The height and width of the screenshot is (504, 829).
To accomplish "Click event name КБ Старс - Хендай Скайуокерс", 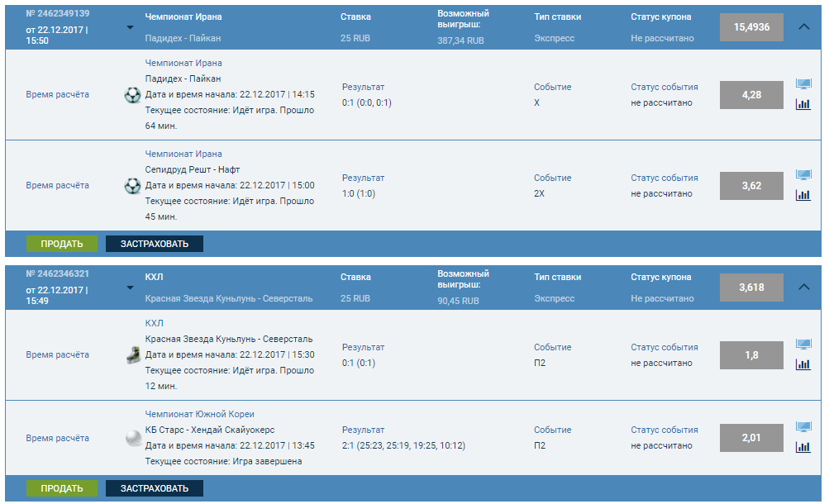I will click(x=210, y=430).
